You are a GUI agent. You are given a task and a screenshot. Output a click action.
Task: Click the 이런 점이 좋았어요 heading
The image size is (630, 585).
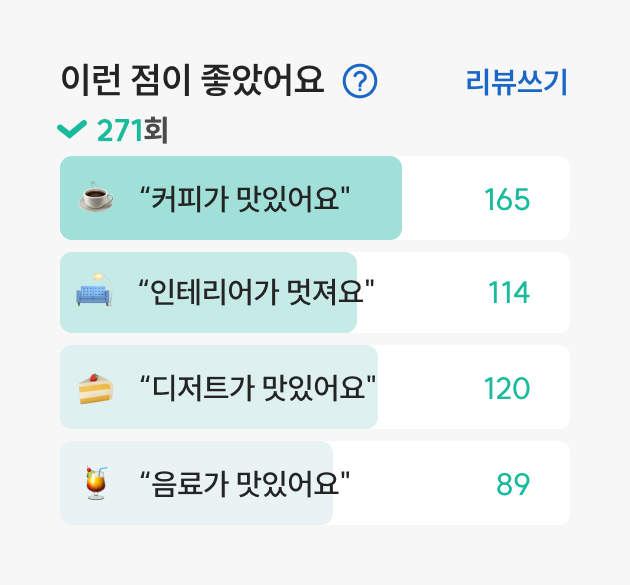coord(192,80)
